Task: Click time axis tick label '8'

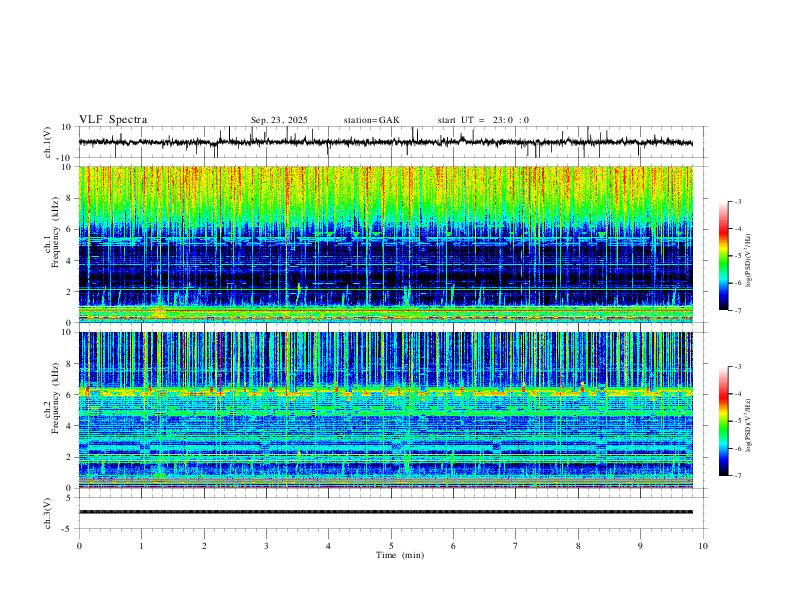Action: (x=578, y=546)
